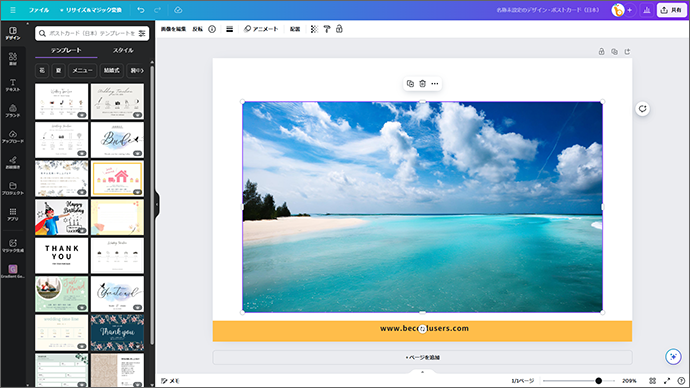Redo the last action

[x=158, y=10]
